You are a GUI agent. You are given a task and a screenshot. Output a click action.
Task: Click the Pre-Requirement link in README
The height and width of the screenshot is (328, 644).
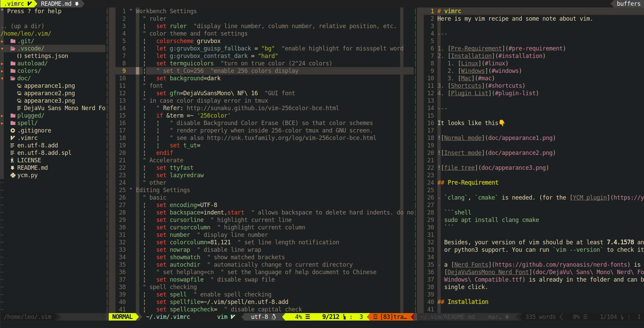coord(476,48)
